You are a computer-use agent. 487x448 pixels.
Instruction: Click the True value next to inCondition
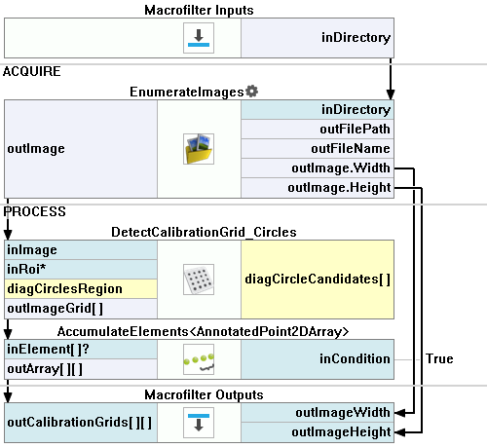tap(439, 358)
